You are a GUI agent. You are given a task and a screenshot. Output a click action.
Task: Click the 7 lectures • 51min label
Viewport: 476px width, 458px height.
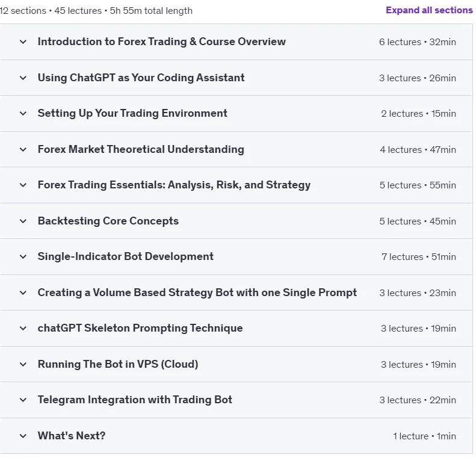point(419,257)
